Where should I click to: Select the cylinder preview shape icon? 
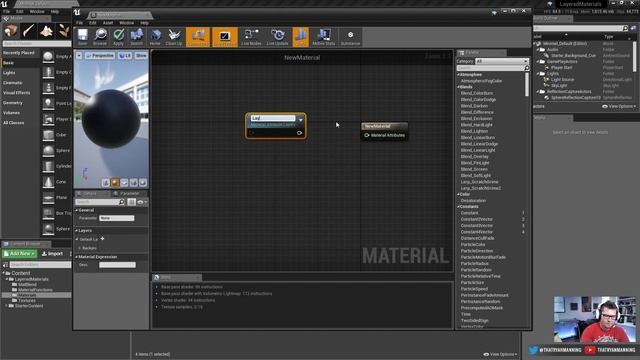click(106, 182)
